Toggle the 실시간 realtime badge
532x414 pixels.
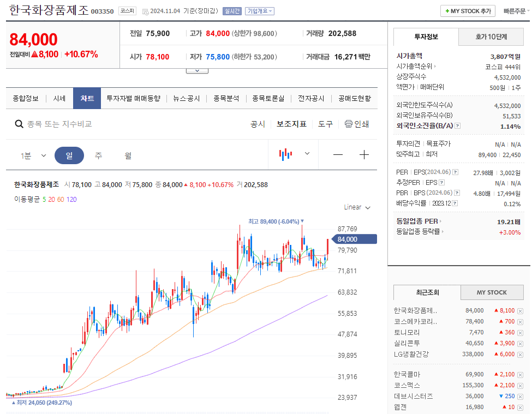[x=232, y=11]
